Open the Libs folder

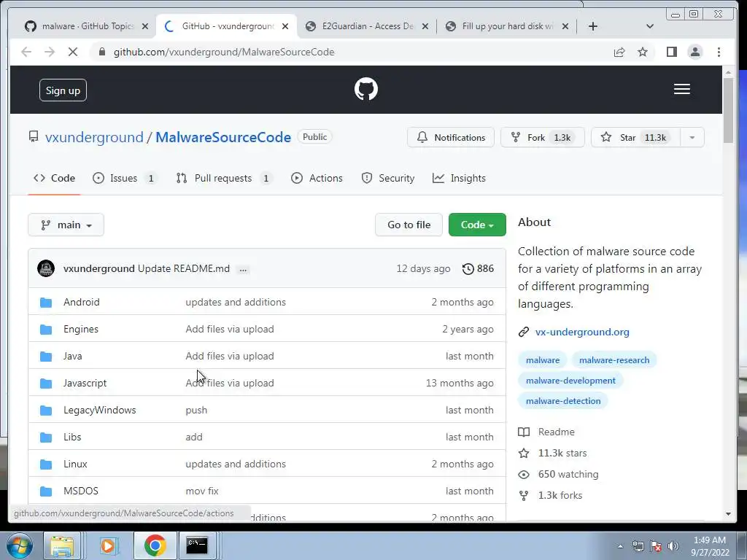pos(72,437)
